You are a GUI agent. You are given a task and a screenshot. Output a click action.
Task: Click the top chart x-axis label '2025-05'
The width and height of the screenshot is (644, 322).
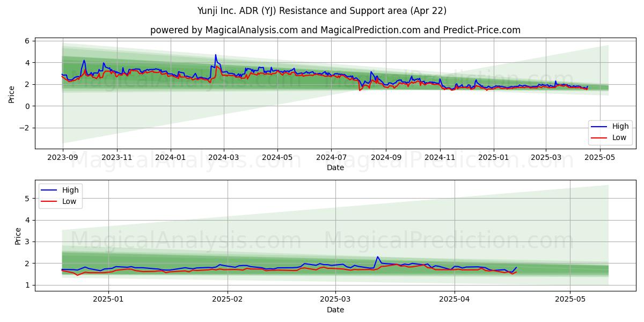[599, 158]
